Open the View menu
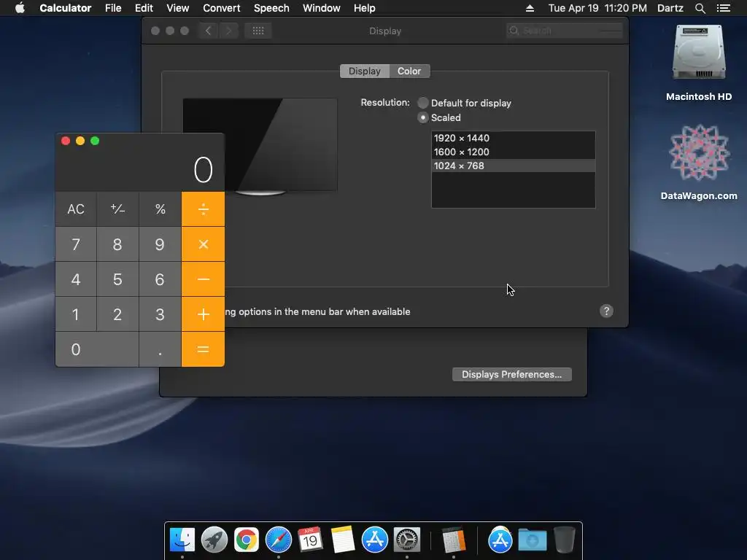 pos(178,8)
